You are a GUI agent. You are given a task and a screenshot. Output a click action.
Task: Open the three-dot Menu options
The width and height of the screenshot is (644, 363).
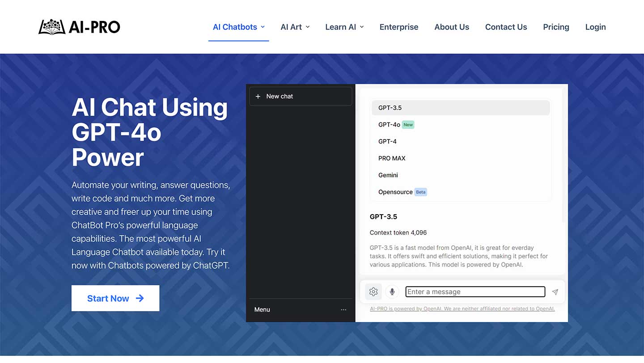[x=343, y=309]
